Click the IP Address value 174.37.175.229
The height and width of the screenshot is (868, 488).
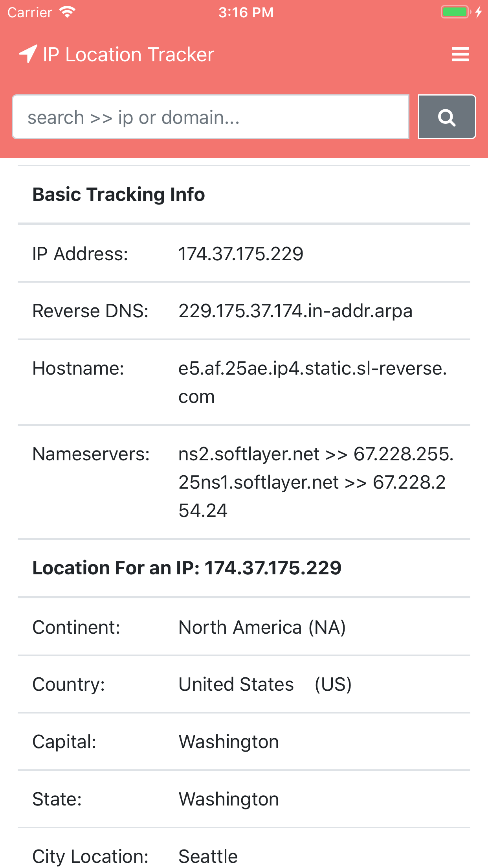(240, 254)
